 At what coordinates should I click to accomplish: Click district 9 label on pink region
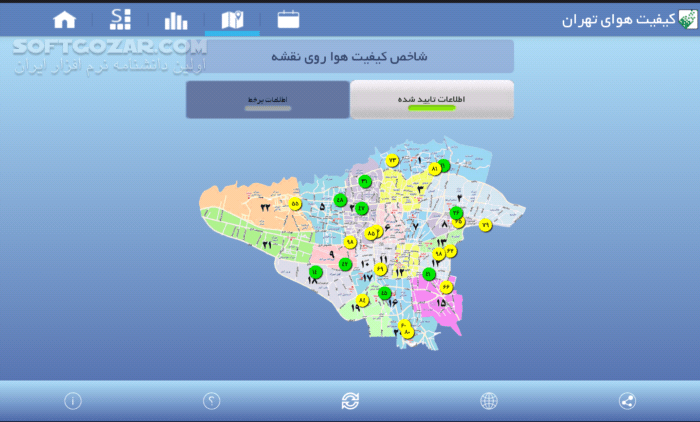pos(331,255)
